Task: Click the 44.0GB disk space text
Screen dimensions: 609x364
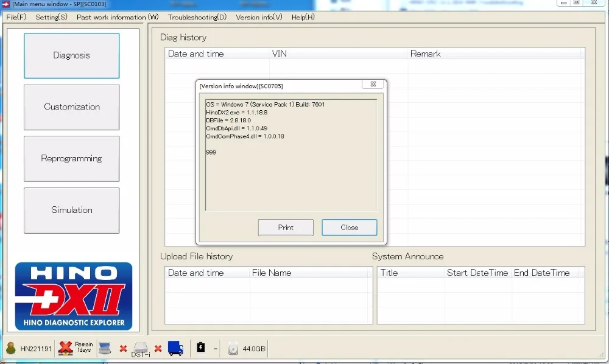Action: 253,348
